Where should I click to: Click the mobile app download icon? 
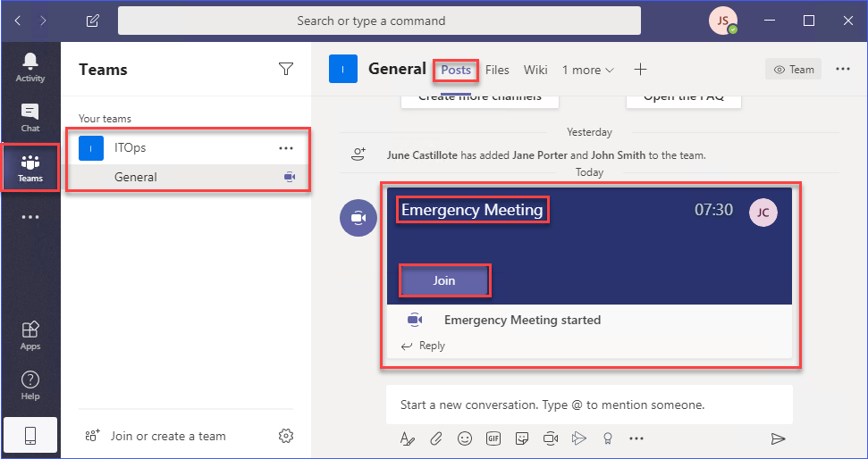pos(30,437)
